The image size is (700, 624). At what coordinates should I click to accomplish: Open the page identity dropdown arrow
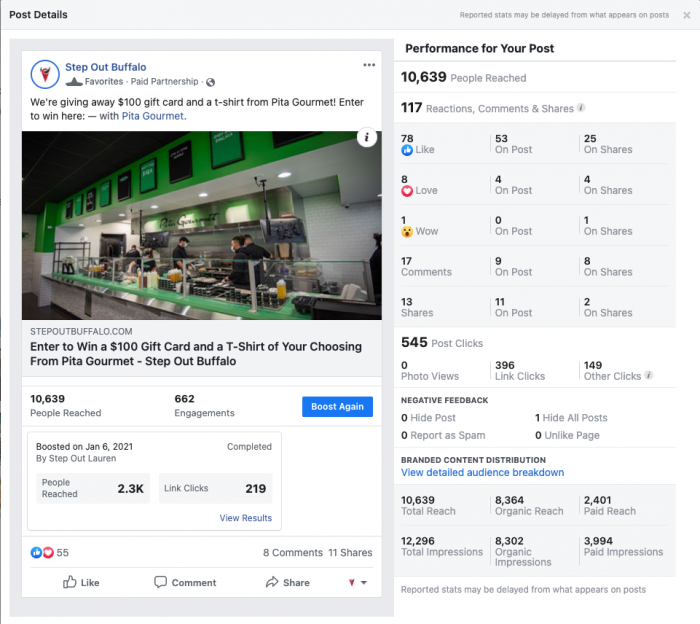tap(364, 582)
